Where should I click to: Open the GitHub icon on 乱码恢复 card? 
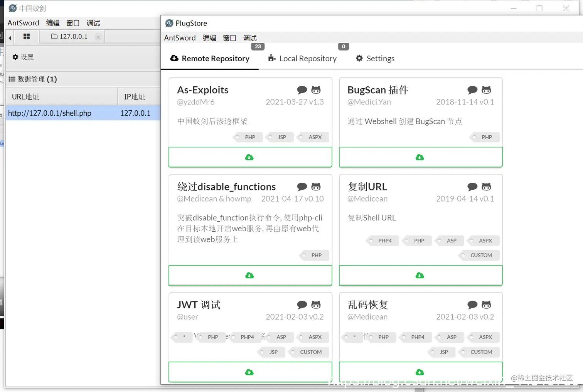click(x=486, y=305)
